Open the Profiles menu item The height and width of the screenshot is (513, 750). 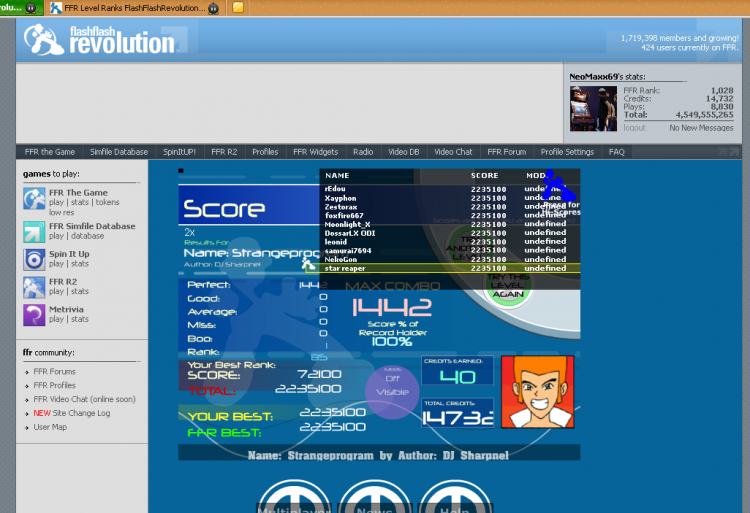tap(265, 152)
